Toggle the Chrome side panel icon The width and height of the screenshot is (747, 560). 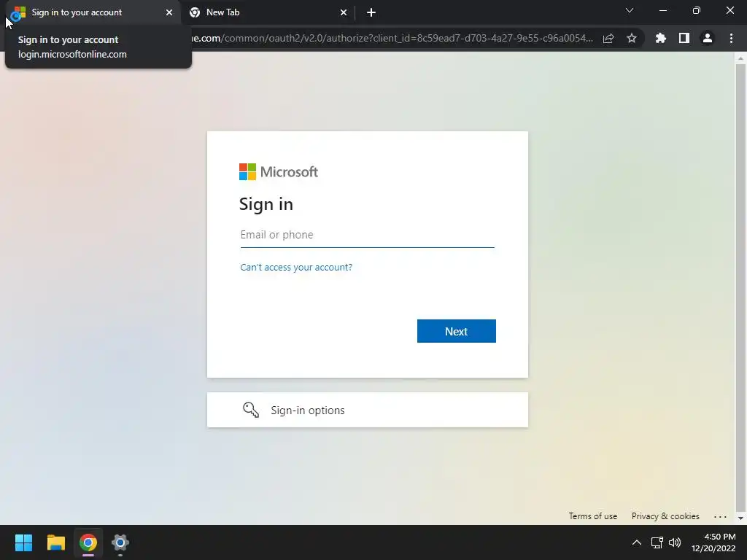684,38
